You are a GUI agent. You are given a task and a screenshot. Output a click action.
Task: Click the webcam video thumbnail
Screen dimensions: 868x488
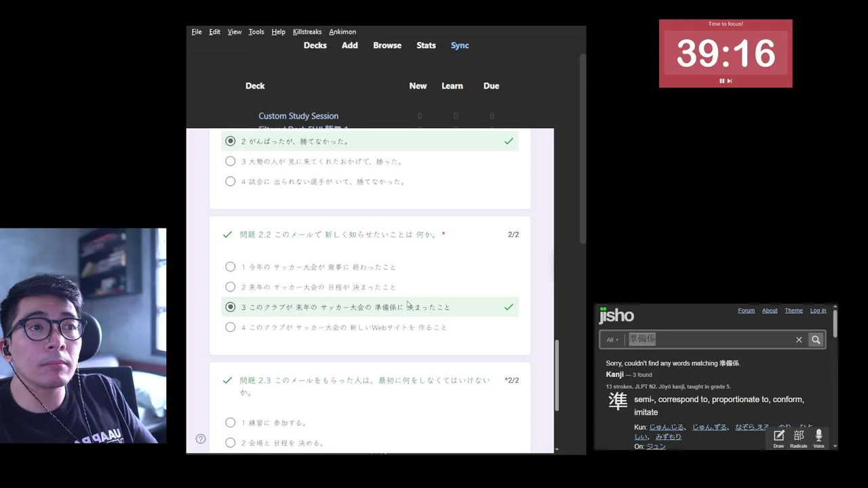pyautogui.click(x=83, y=335)
